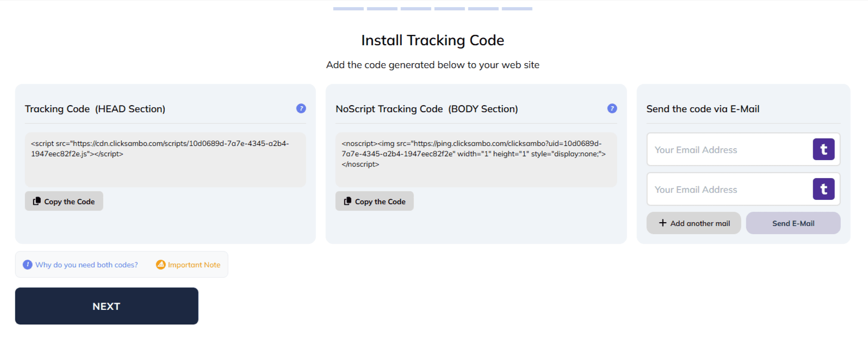Click the noscript code text box
Image resolution: width=868 pixels, height=337 pixels.
[476, 160]
